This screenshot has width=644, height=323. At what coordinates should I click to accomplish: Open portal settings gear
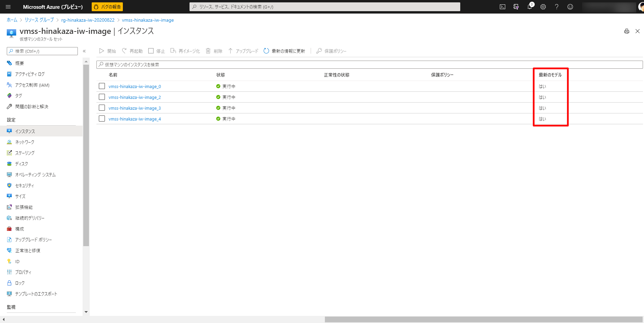pyautogui.click(x=543, y=7)
